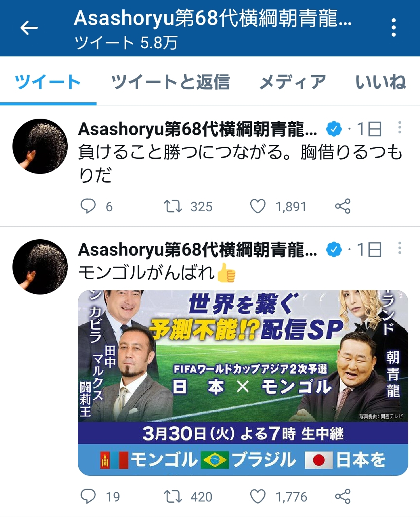
Task: Switch to the ツイートと返信 tab
Action: point(170,82)
